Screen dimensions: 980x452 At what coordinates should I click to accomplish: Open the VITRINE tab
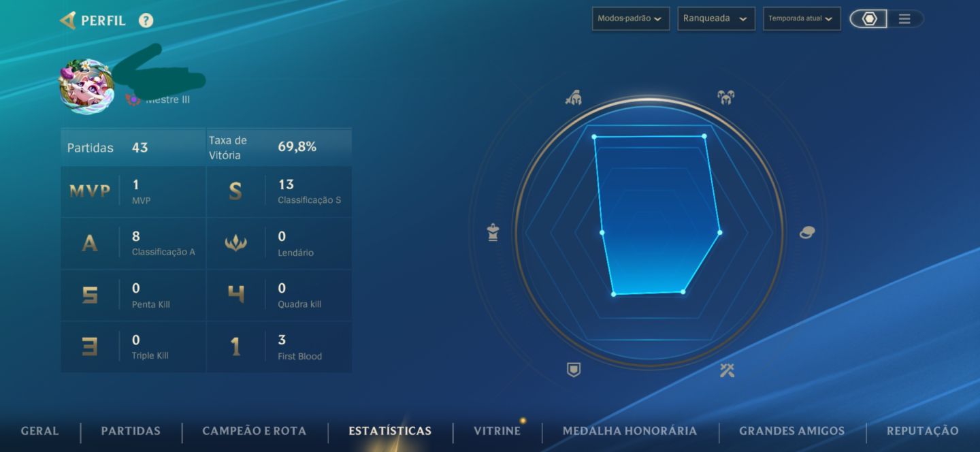tap(497, 431)
